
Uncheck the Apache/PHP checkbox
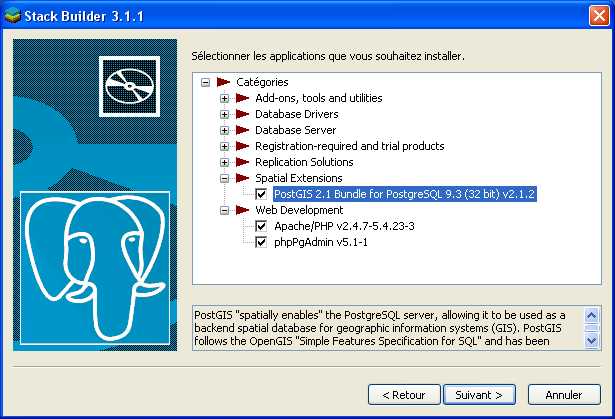pyautogui.click(x=261, y=226)
